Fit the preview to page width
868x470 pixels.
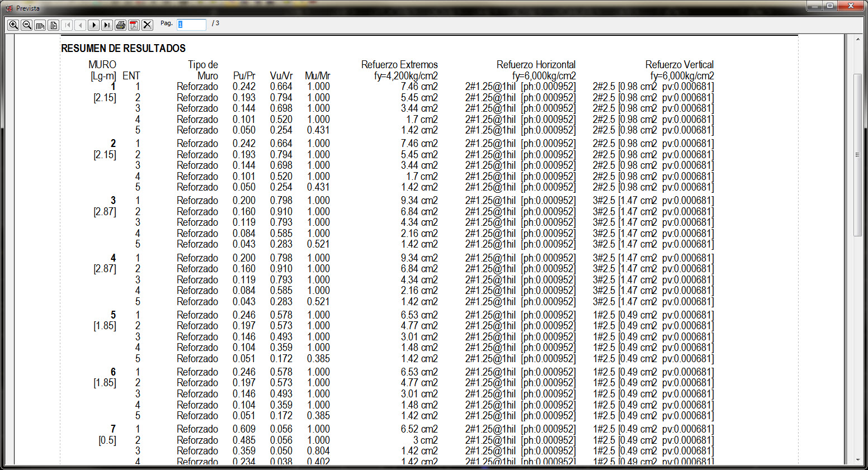point(40,25)
